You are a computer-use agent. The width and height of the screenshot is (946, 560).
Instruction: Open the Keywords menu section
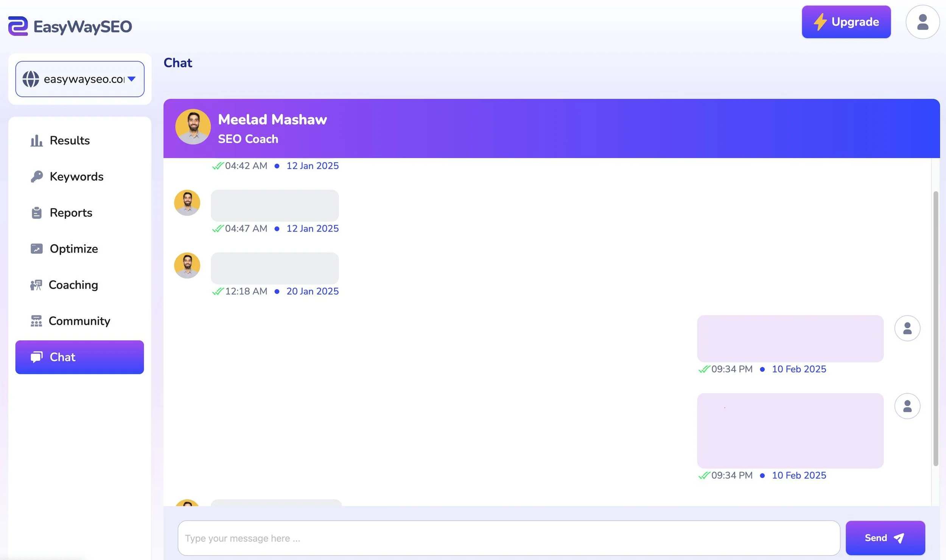[76, 177]
